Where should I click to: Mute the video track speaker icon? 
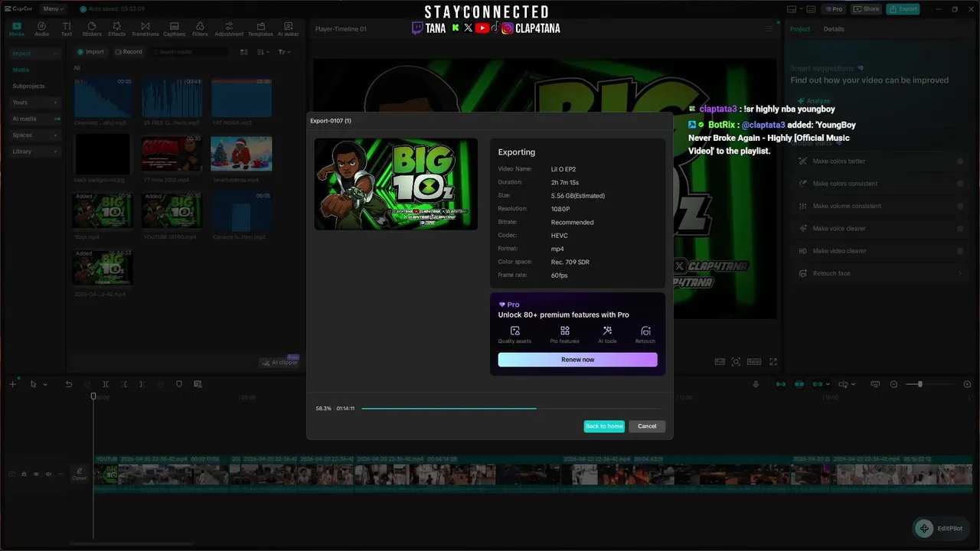(x=48, y=474)
